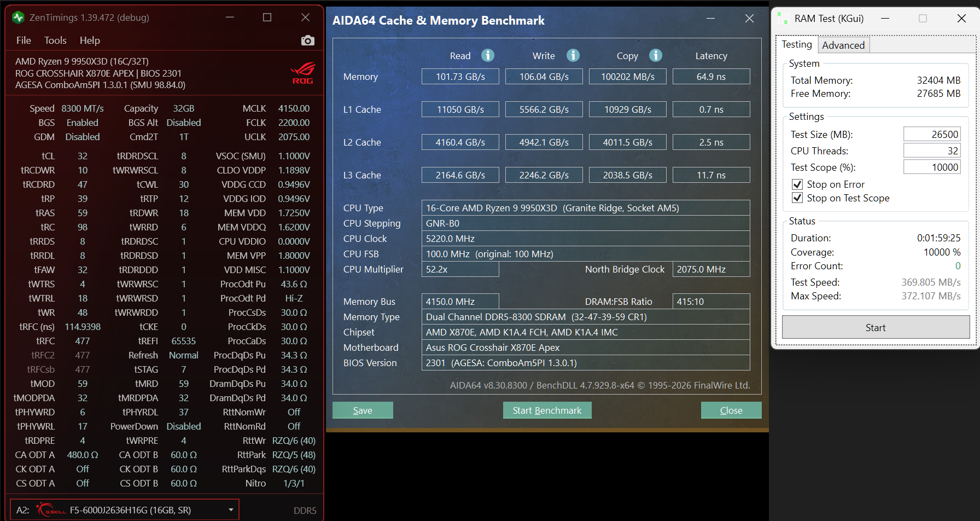Click the CPU Type field in AIDA64
Image resolution: width=980 pixels, height=521 pixels.
click(x=586, y=208)
